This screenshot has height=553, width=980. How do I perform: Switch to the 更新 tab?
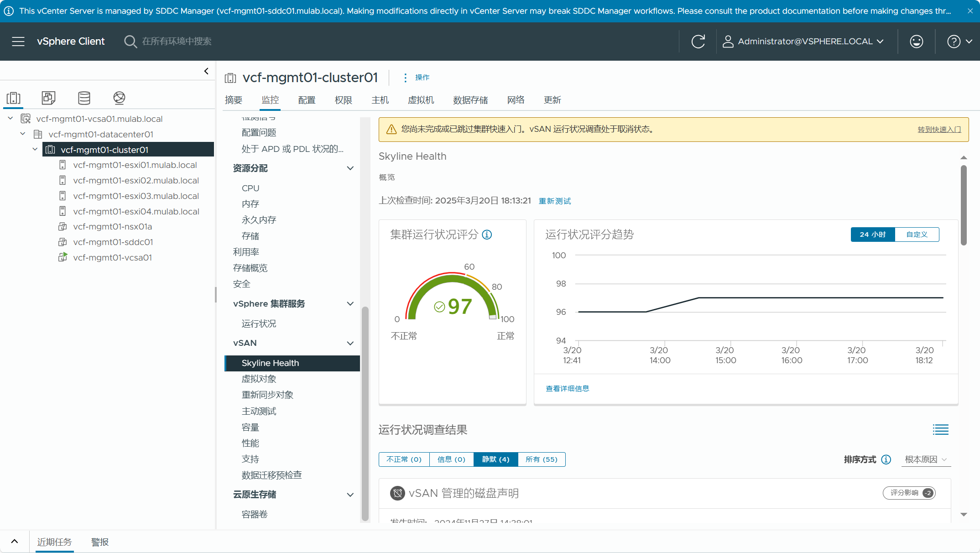[553, 100]
